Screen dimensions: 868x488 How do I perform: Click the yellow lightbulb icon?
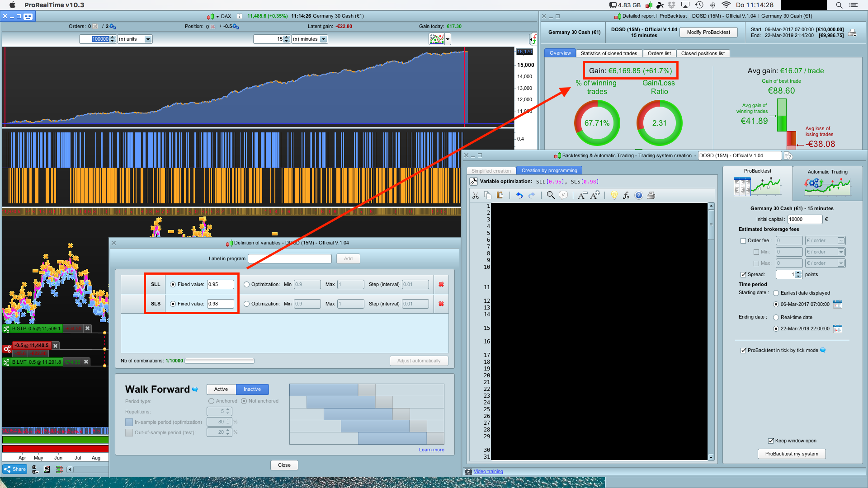pyautogui.click(x=614, y=195)
